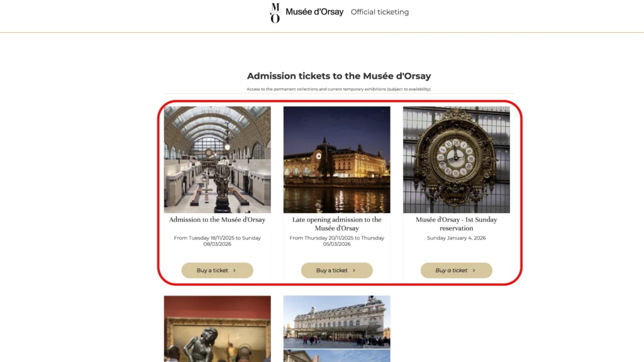
Task: Click the Admission tickets section heading
Action: click(x=339, y=76)
